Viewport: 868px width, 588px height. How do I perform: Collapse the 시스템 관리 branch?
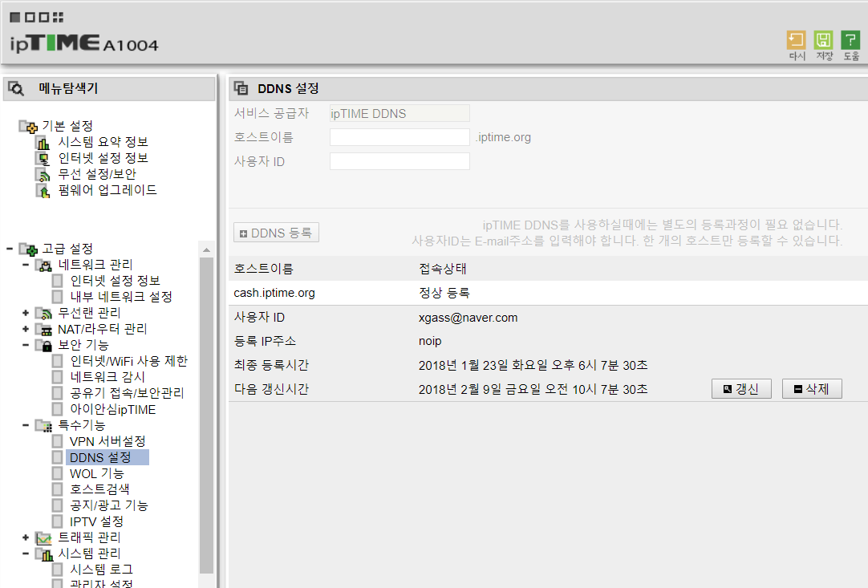click(26, 554)
